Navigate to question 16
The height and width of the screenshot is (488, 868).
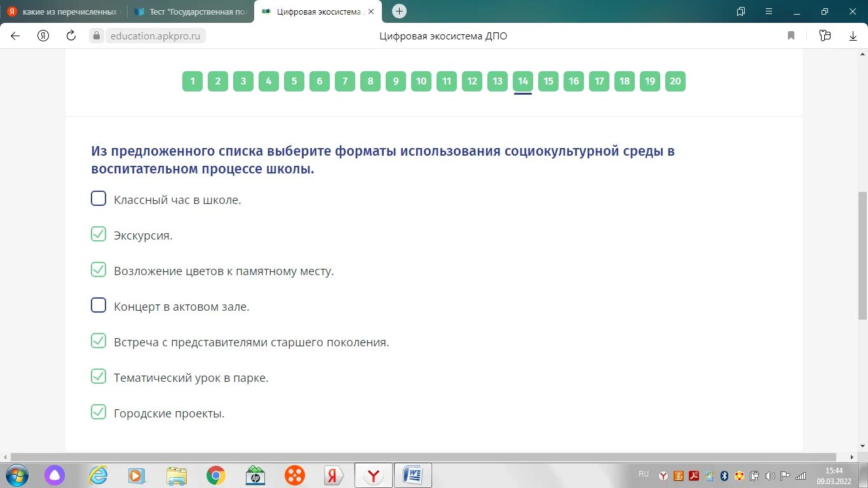[x=574, y=81]
